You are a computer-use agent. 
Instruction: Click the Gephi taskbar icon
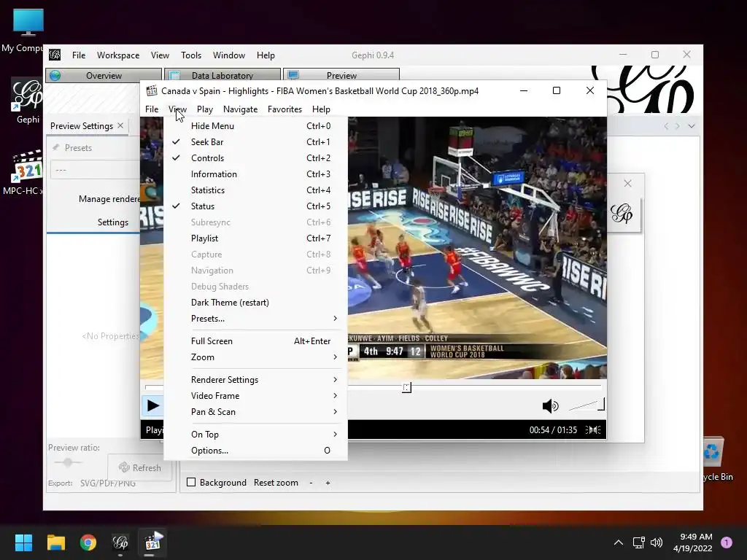(x=120, y=542)
